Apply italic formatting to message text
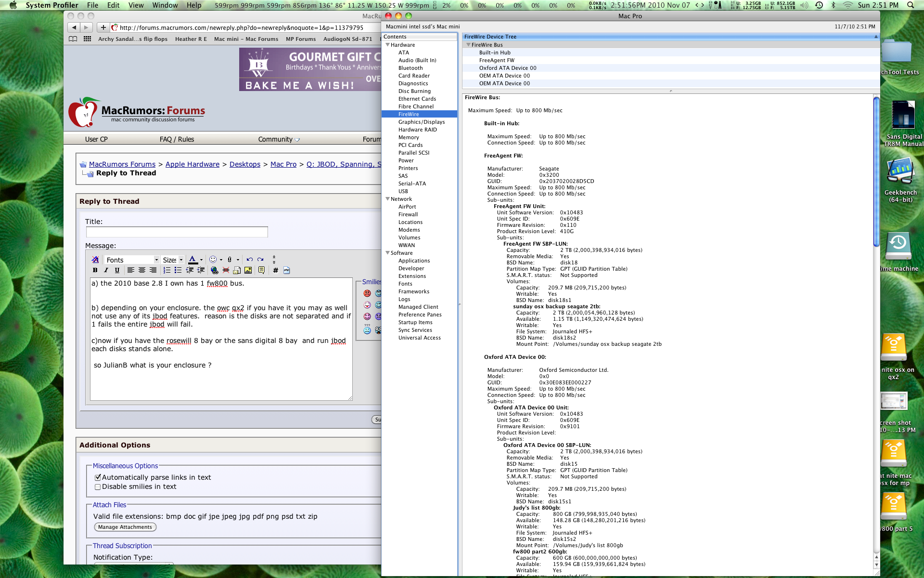This screenshot has height=578, width=924. [x=106, y=270]
